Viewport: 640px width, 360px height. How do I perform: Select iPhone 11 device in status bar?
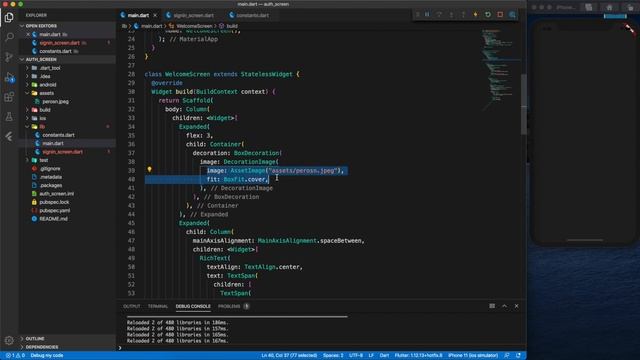pos(473,356)
